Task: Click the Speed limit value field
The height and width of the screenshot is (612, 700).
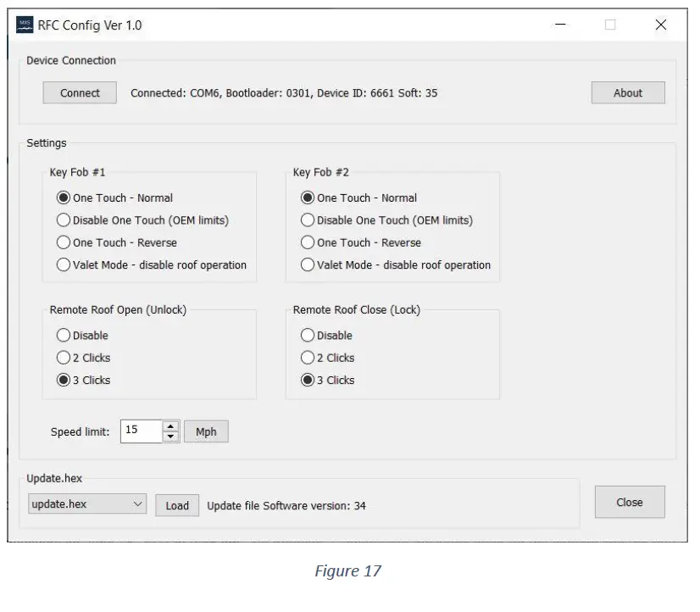Action: click(141, 431)
